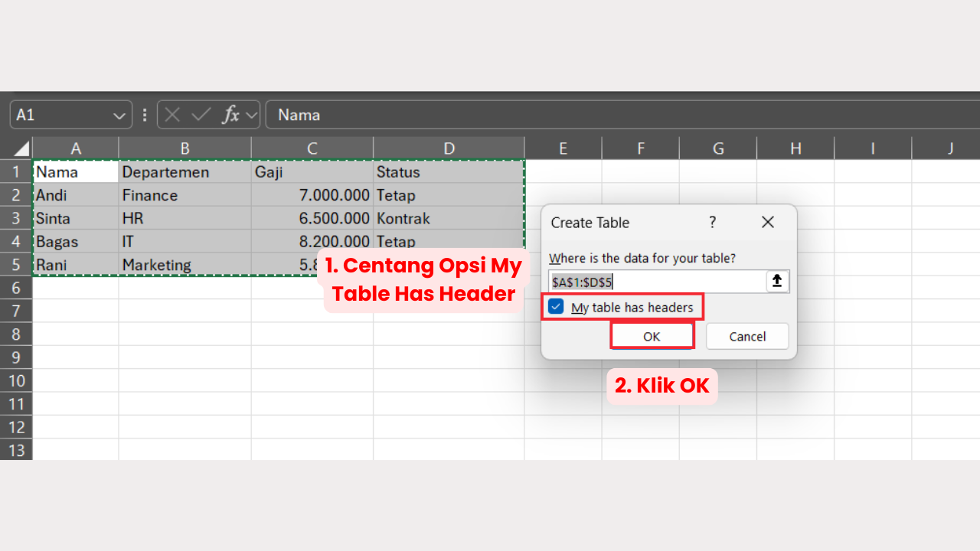Open the function dropdown next to fx
The image size is (980, 551).
point(250,114)
